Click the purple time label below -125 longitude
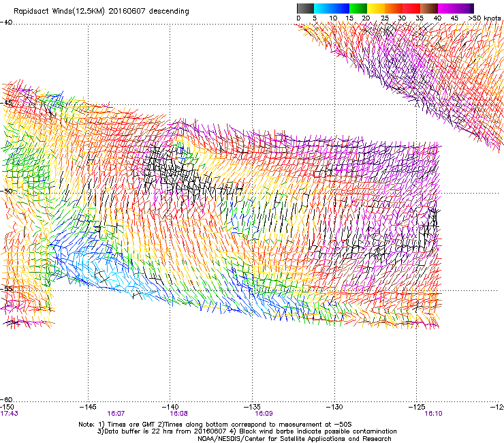Screen dimensions: 504x443 tap(433, 414)
